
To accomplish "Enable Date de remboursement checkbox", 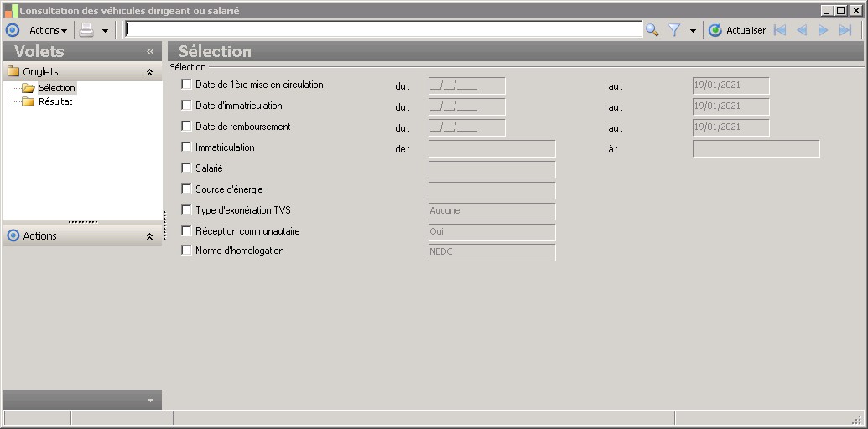I will 186,126.
